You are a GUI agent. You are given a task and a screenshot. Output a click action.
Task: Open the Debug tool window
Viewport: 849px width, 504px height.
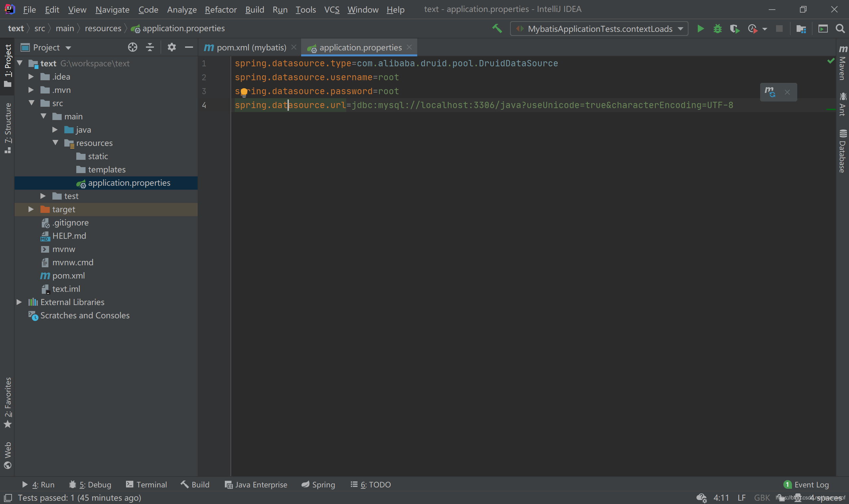(90, 485)
